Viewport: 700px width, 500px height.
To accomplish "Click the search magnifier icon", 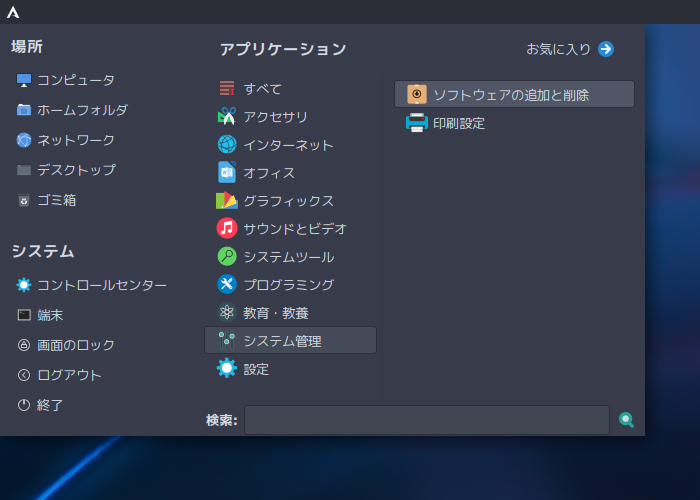I will click(626, 420).
